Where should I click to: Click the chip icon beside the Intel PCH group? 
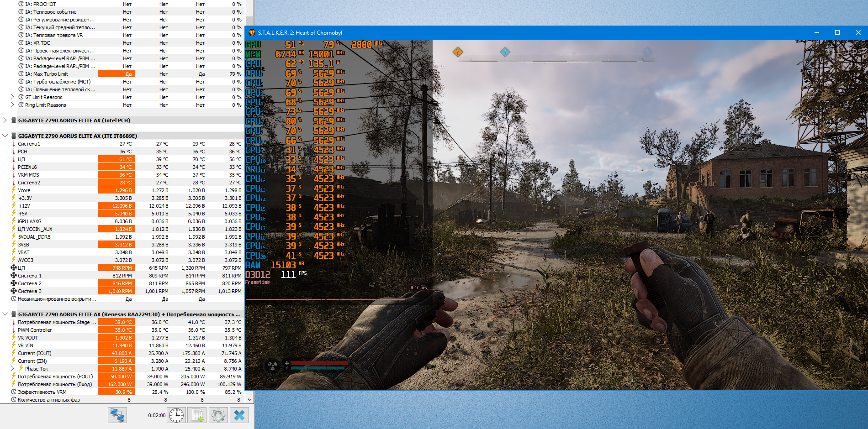pyautogui.click(x=14, y=120)
